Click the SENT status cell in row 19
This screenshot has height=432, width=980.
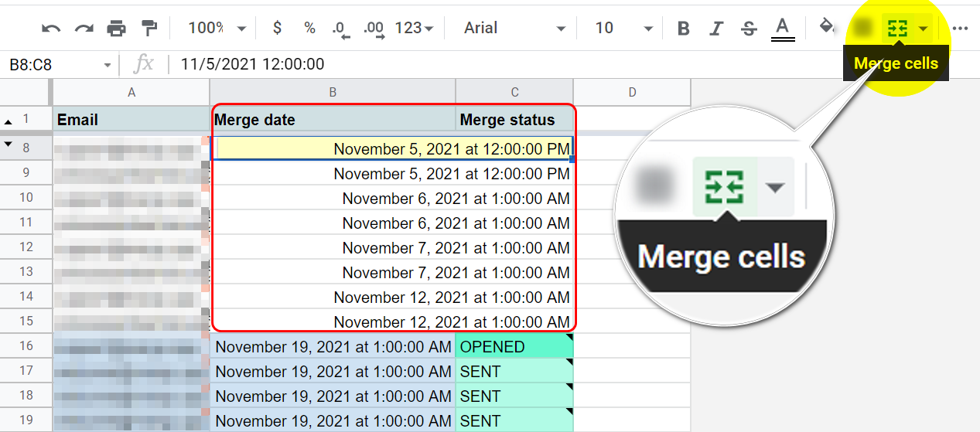(x=514, y=420)
